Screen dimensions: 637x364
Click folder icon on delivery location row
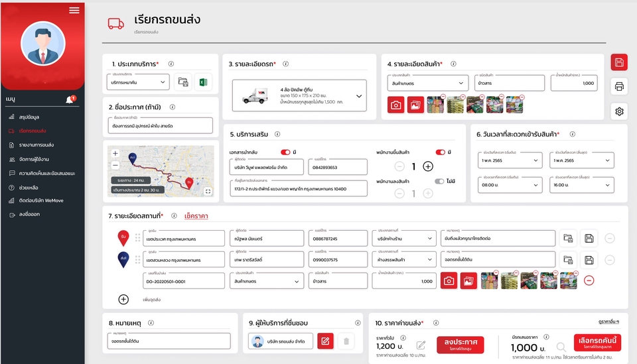(x=568, y=260)
